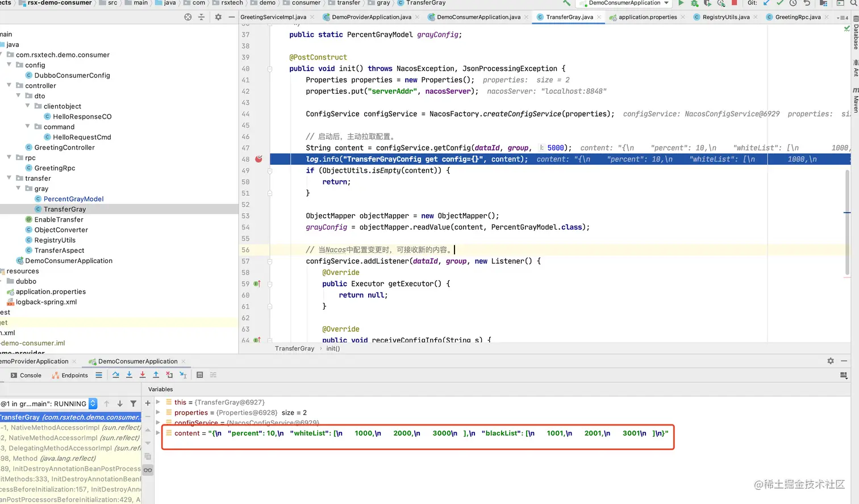
Task: Select DubboConsumerConfig in project tree
Action: point(72,75)
